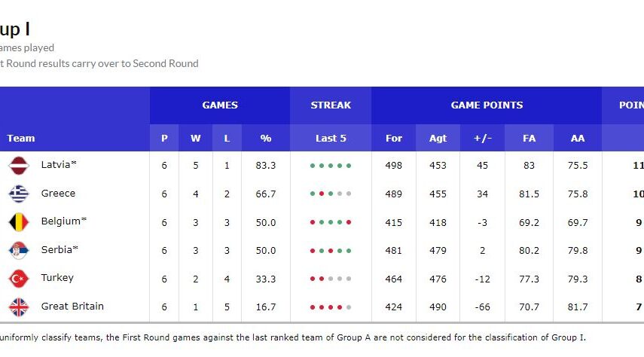Select the Great Britain team name
644x357 pixels.
pos(72,307)
